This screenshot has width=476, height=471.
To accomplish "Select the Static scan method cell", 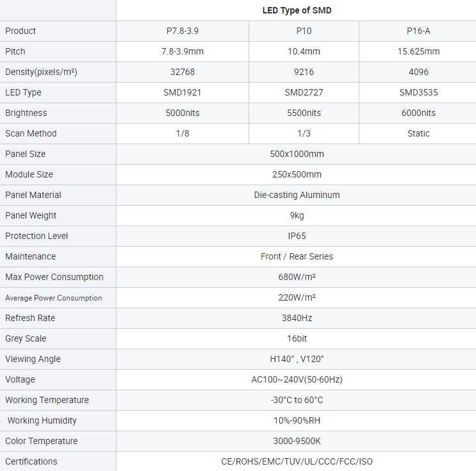I will click(x=418, y=133).
